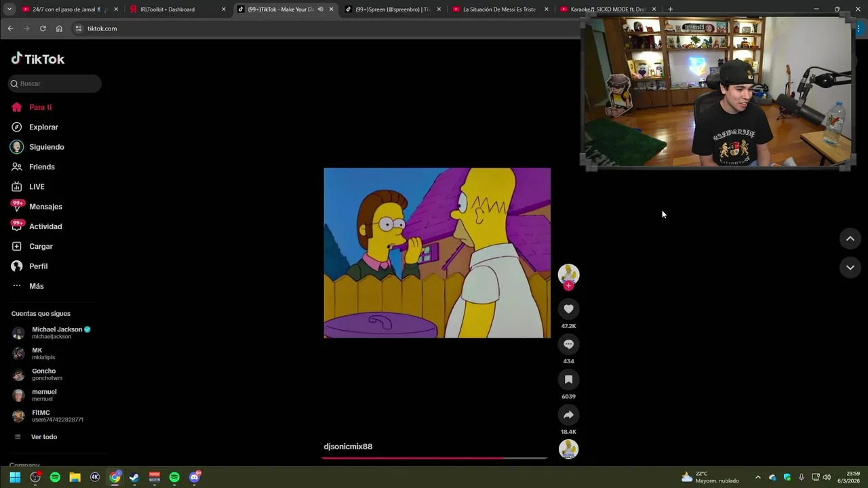Screen dimensions: 868x488
Task: Click the tiktok.com address bar
Action: [325, 28]
